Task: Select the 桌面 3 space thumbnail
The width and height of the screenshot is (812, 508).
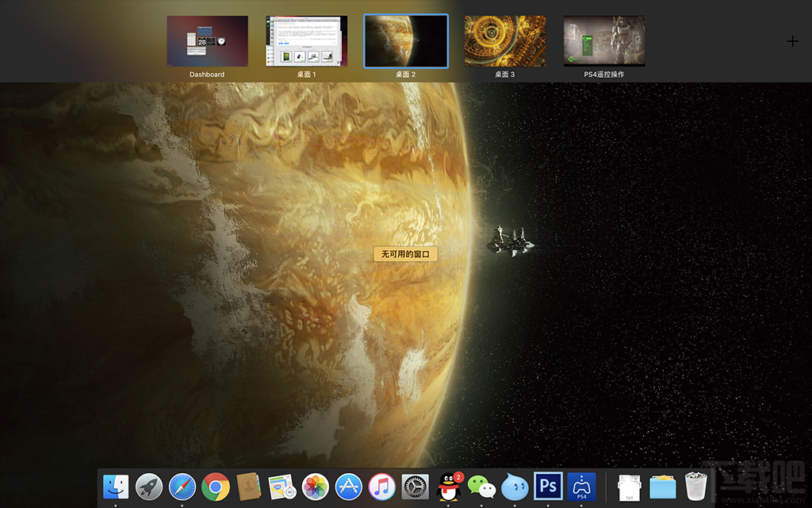Action: click(x=504, y=41)
